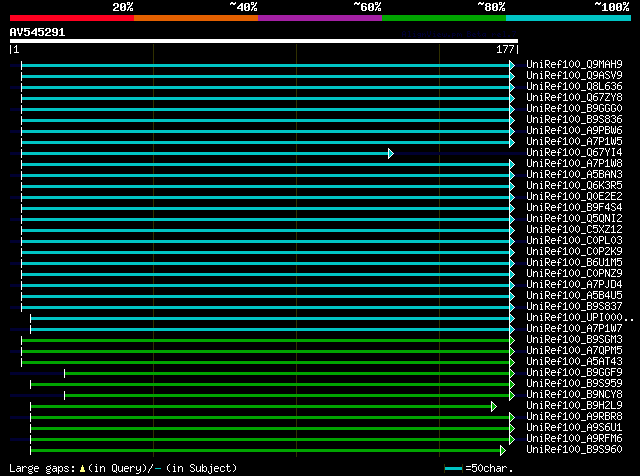Click the UniRef100_A9RFM6 label
This screenshot has height=476, width=640.
574,439
